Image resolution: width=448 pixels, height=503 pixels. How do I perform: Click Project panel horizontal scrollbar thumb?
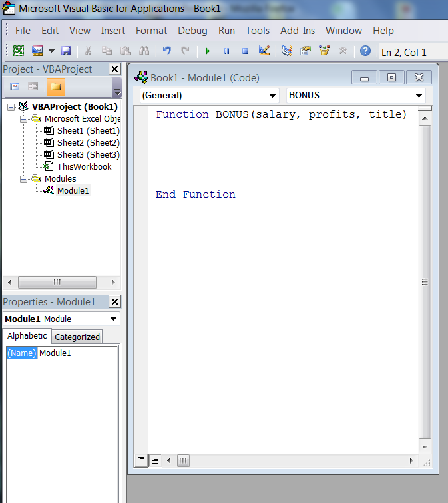[57, 282]
